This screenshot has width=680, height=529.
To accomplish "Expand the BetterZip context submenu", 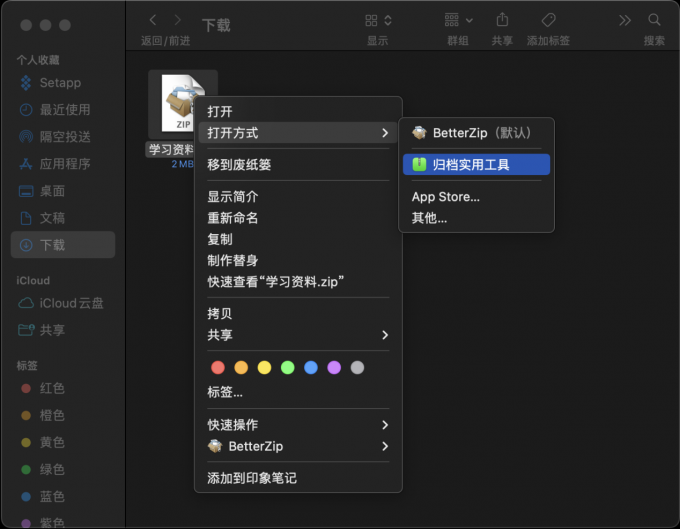I will (298, 446).
